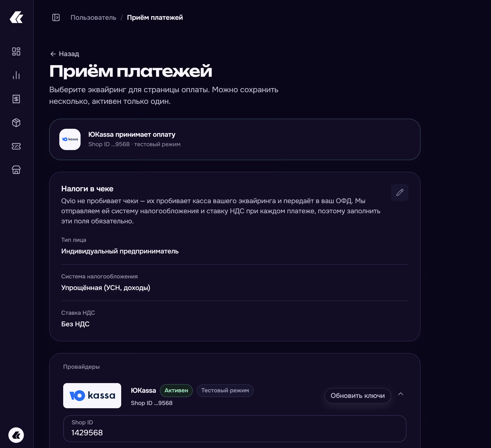Click the round avatar logo at bottom-left

[x=16, y=435]
